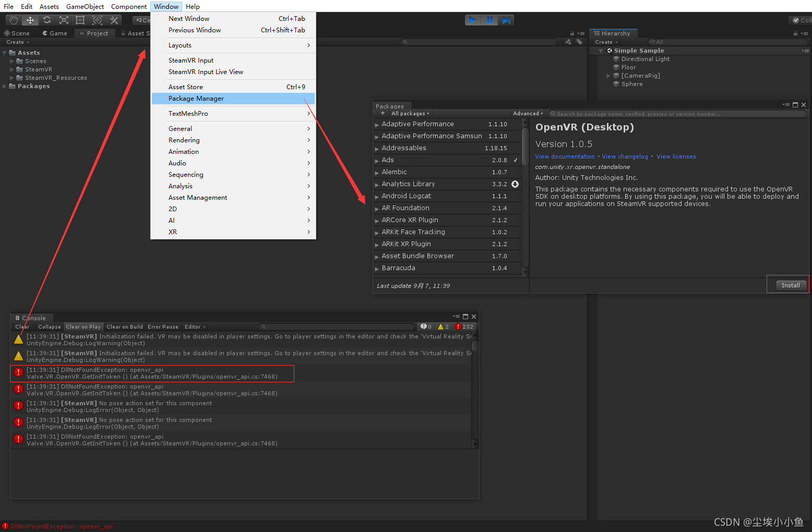Open the Packages window options menu icon
The image size is (812, 532).
click(786, 105)
